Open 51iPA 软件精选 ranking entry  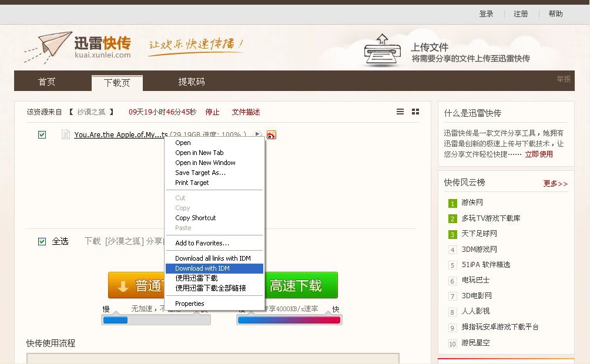(x=486, y=265)
